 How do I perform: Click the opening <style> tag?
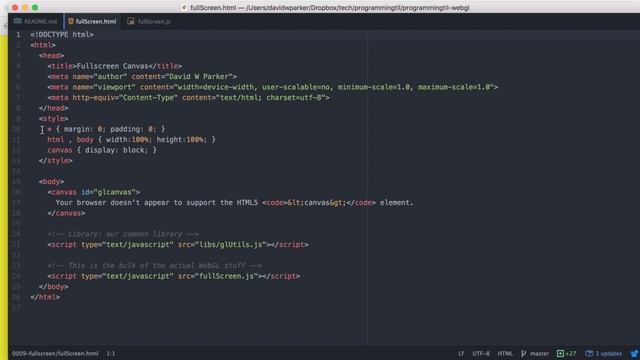coord(53,118)
